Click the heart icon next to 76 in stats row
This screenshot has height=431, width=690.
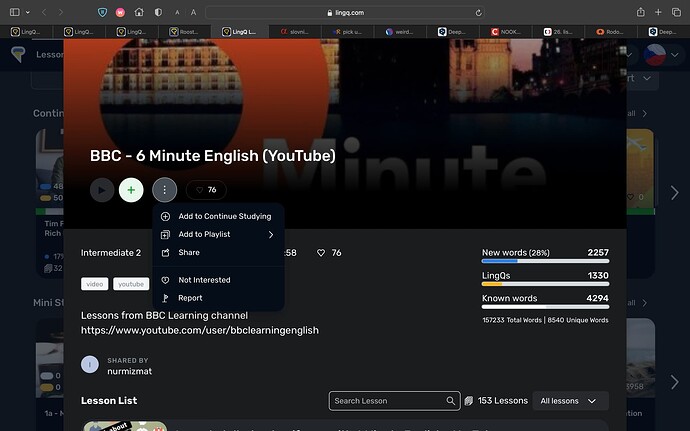[x=321, y=253]
